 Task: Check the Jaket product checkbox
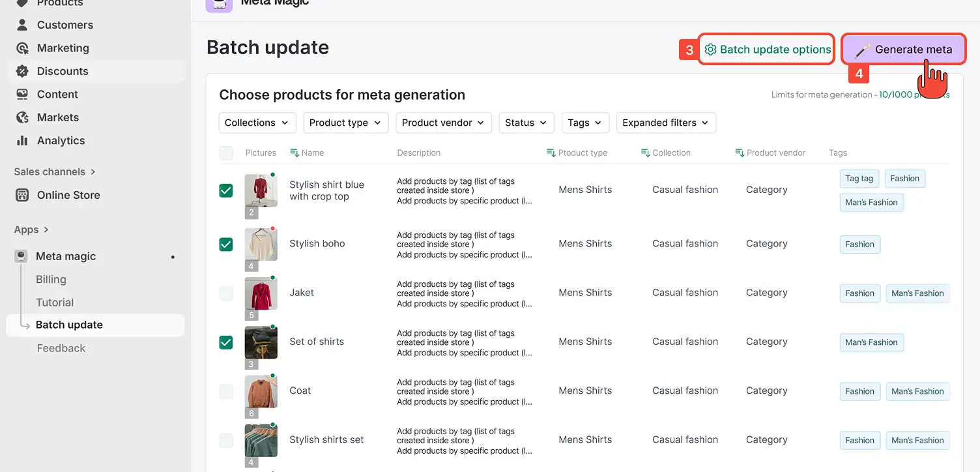click(226, 293)
